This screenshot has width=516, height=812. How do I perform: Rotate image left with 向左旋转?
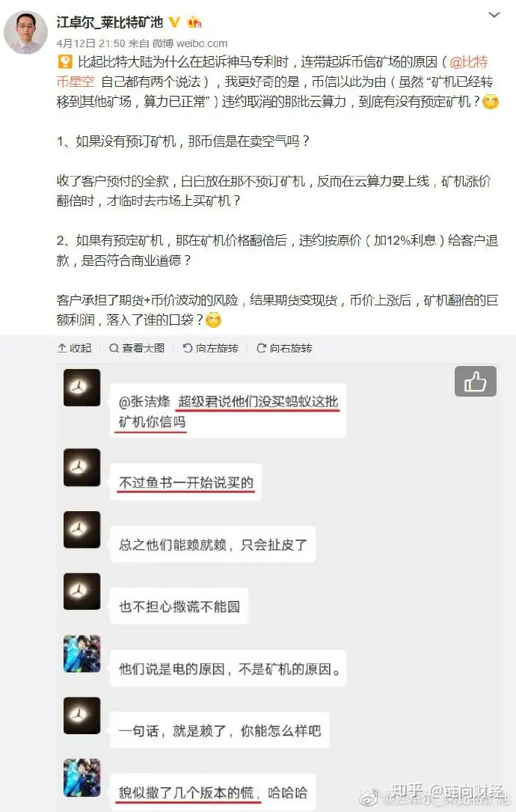point(211,348)
